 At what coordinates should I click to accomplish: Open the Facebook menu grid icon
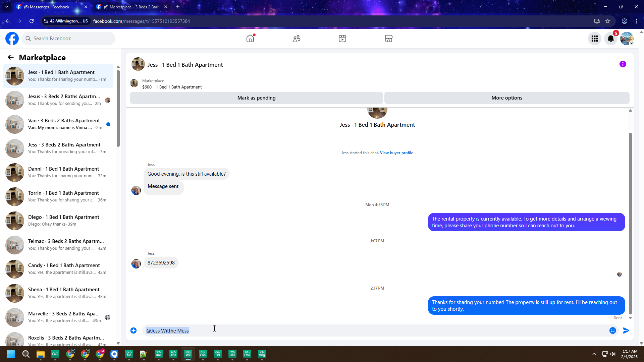pyautogui.click(x=594, y=39)
